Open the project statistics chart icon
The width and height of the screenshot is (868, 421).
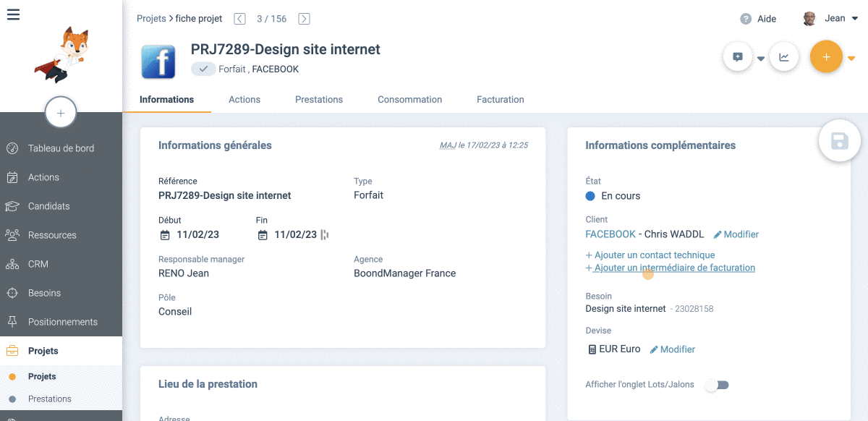click(x=783, y=57)
